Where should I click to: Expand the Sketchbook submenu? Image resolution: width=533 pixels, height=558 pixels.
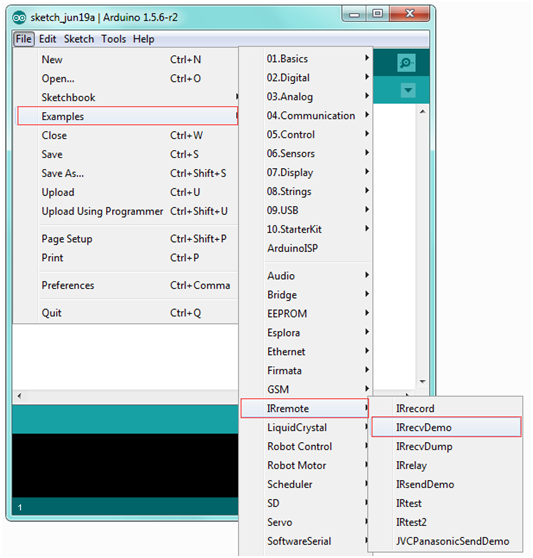tap(127, 97)
